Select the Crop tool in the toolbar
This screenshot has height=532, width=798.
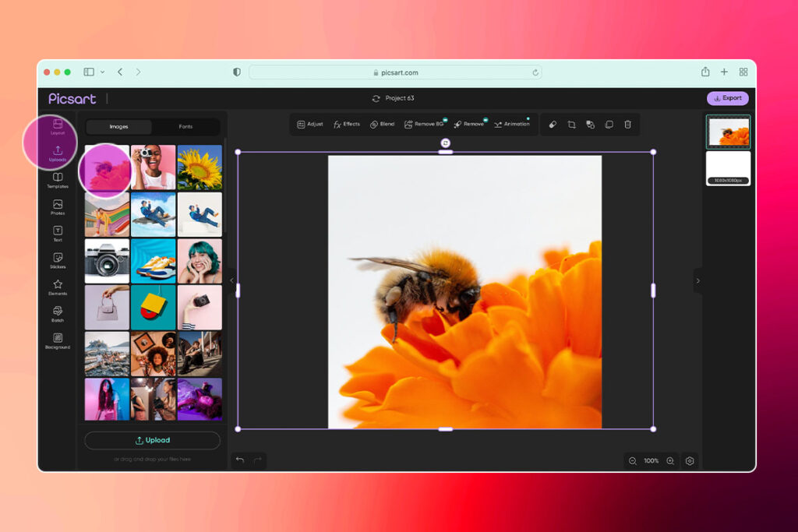click(x=571, y=125)
